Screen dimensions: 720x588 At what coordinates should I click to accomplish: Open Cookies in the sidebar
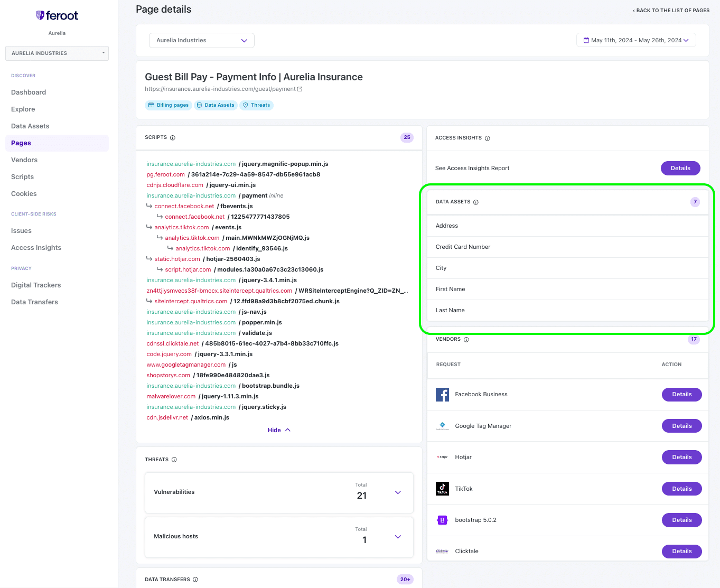pyautogui.click(x=24, y=194)
